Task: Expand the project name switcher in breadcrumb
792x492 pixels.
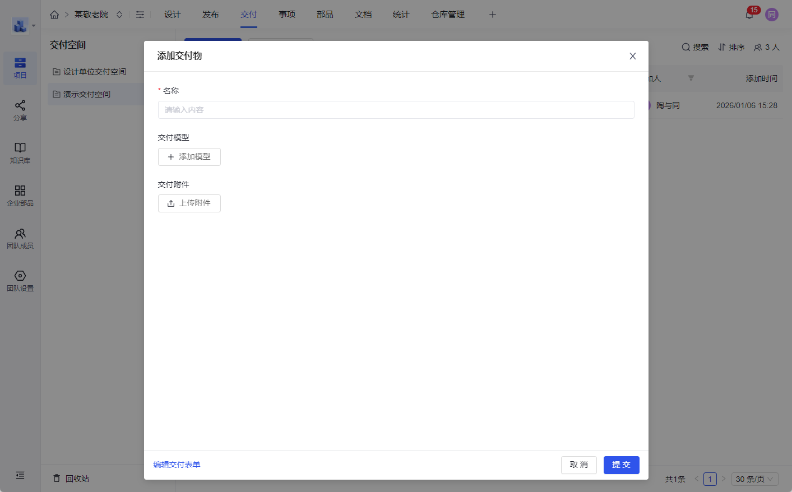Action: coord(120,15)
